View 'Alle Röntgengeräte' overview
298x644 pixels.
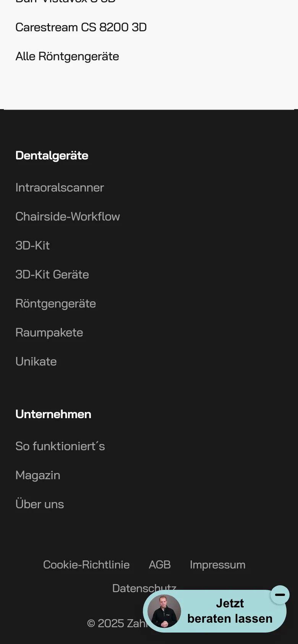click(67, 56)
